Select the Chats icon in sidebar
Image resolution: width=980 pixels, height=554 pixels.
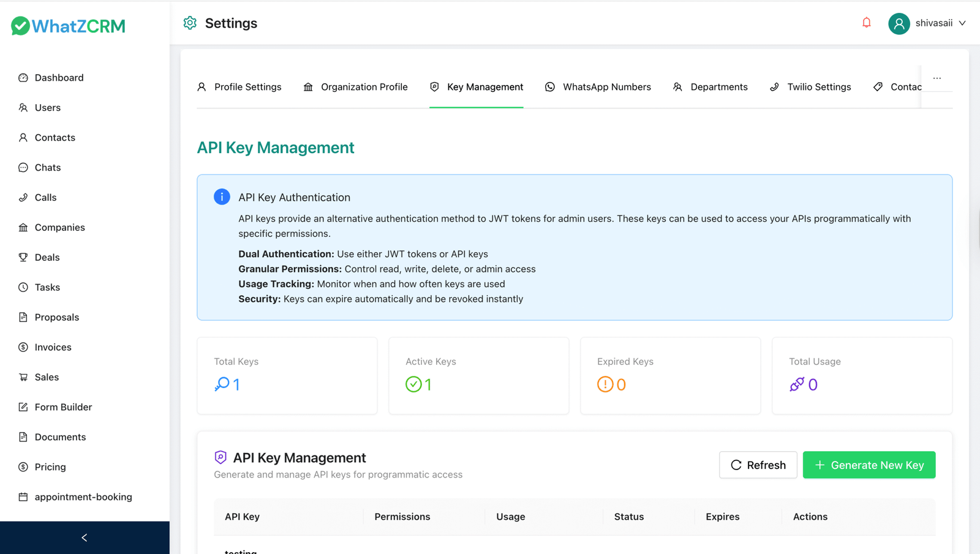(x=23, y=167)
